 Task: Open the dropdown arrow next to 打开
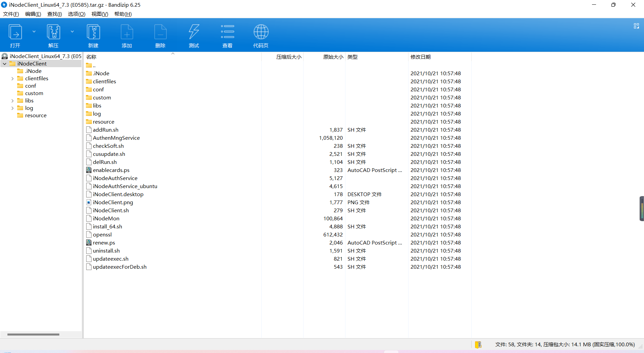click(x=34, y=32)
